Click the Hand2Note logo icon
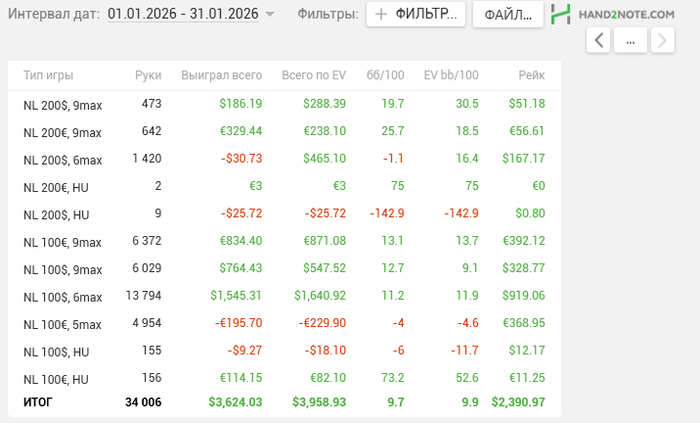700x423 pixels. (561, 14)
